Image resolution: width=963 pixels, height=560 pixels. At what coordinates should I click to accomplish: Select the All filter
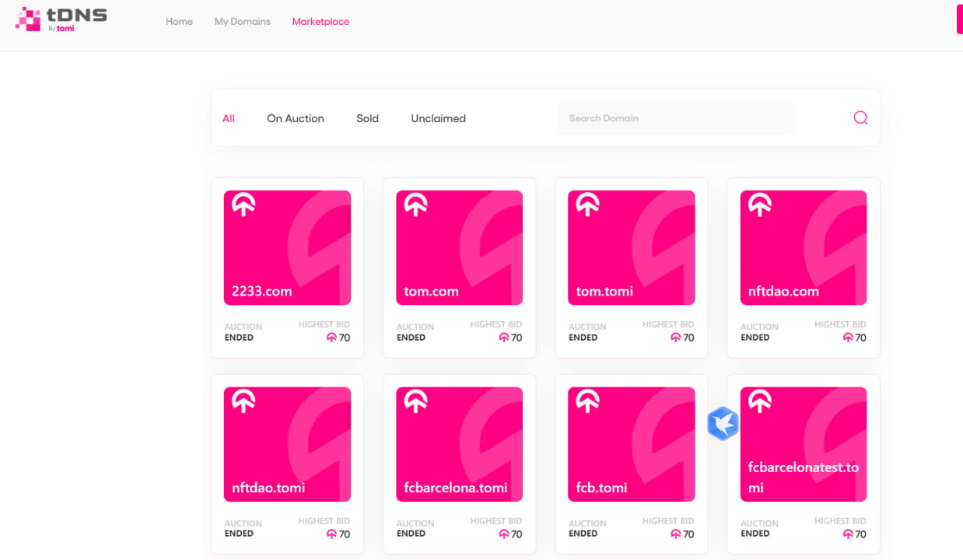[229, 118]
